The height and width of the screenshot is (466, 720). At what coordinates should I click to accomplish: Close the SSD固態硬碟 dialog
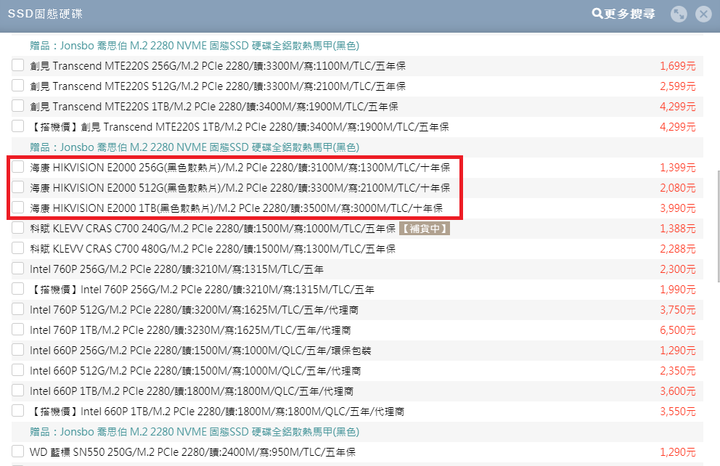pyautogui.click(x=703, y=14)
